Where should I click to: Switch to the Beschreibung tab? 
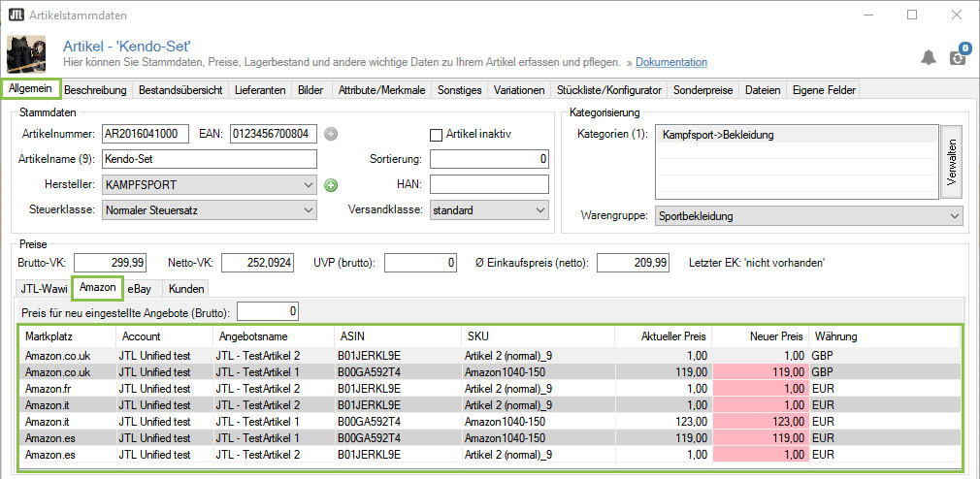tap(95, 90)
